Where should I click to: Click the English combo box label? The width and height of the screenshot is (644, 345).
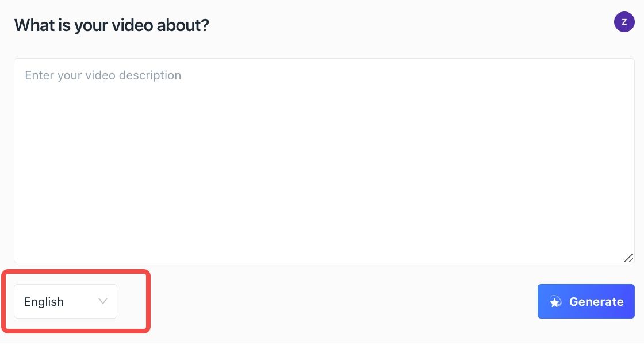point(44,302)
